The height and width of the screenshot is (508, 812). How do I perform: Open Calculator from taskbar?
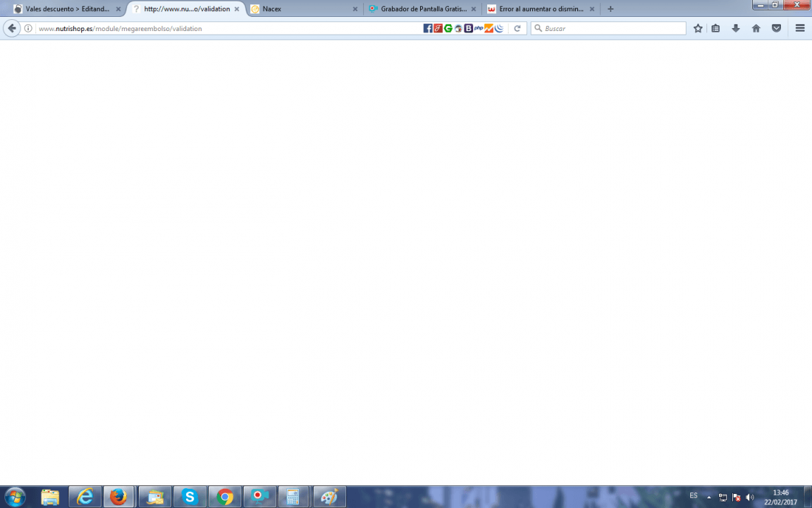point(293,497)
